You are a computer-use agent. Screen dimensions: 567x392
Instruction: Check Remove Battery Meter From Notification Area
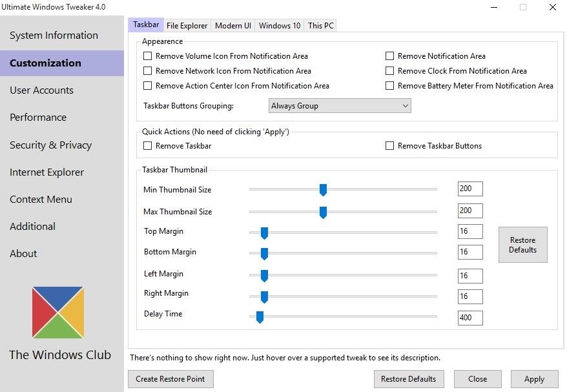[x=389, y=86]
